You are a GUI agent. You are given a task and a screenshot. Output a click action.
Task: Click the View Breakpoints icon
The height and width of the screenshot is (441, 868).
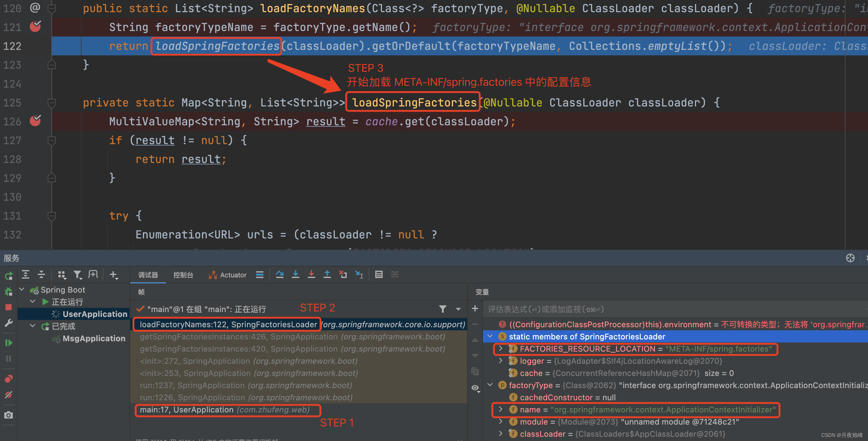9,379
